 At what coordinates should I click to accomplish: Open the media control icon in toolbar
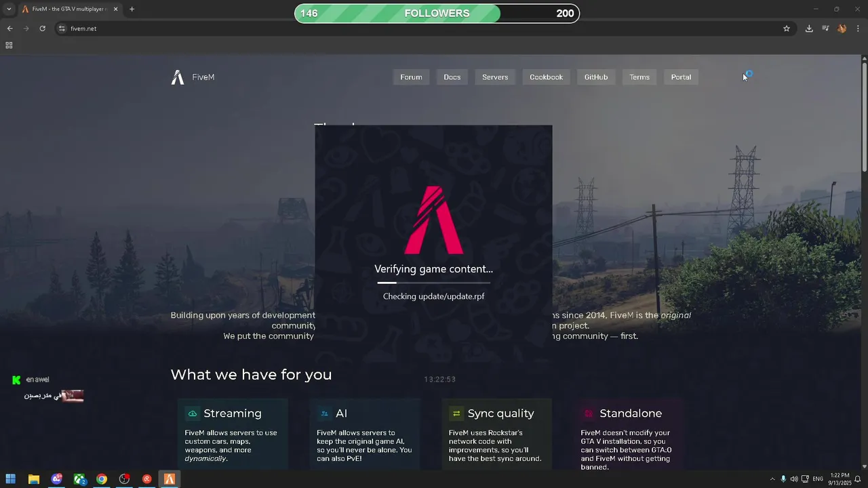click(825, 28)
